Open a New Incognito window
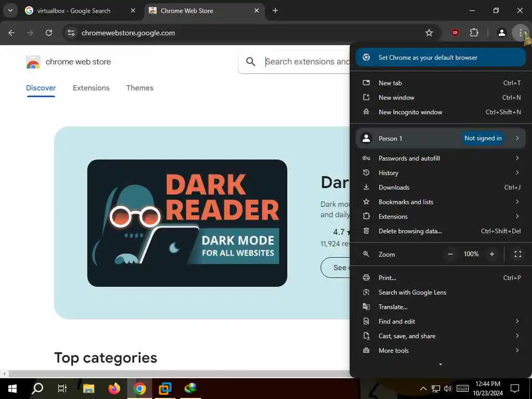The image size is (532, 399). (441, 112)
